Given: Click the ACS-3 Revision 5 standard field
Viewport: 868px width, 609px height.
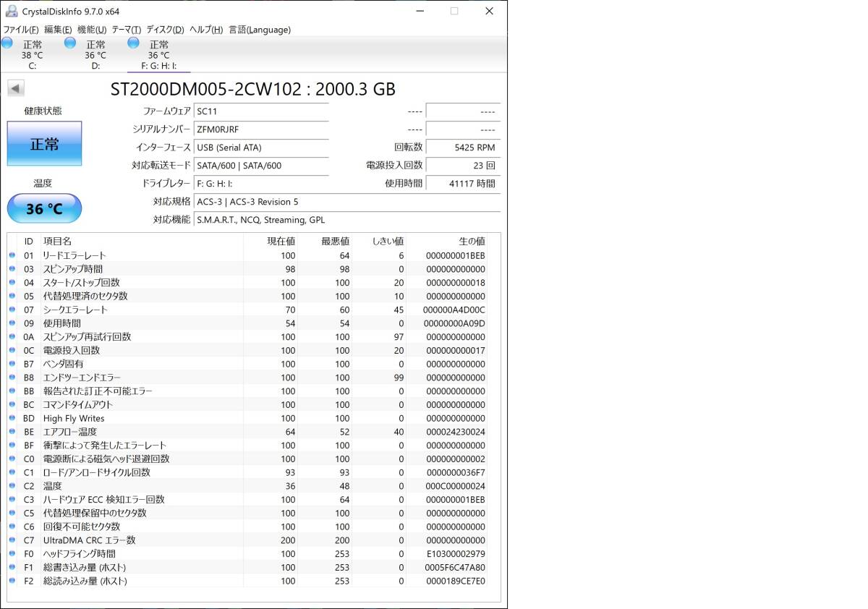Looking at the screenshot, I should pyautogui.click(x=347, y=201).
